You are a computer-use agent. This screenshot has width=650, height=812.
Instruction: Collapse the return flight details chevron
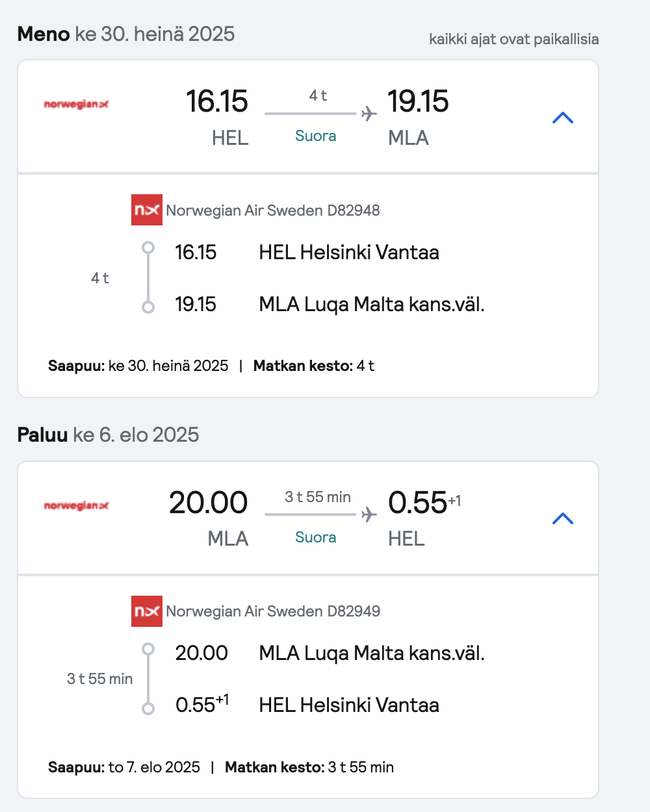(x=563, y=518)
